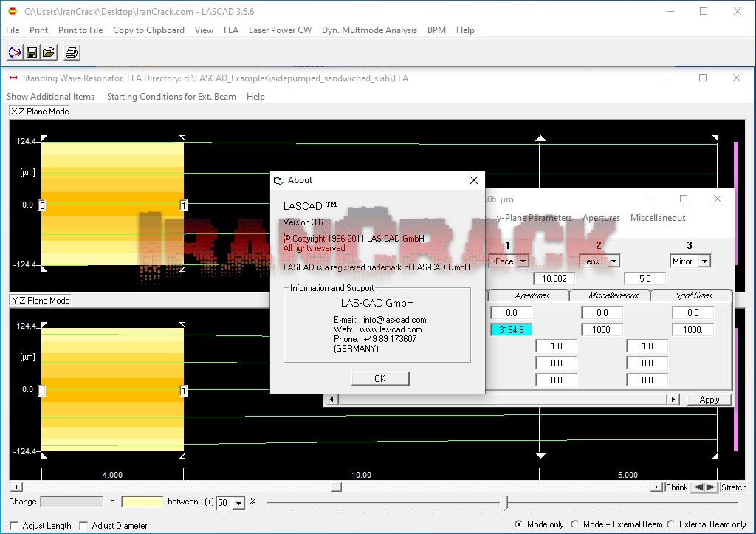The width and height of the screenshot is (756, 534).
Task: Select the Mode + External Beam radio button
Action: click(x=575, y=524)
